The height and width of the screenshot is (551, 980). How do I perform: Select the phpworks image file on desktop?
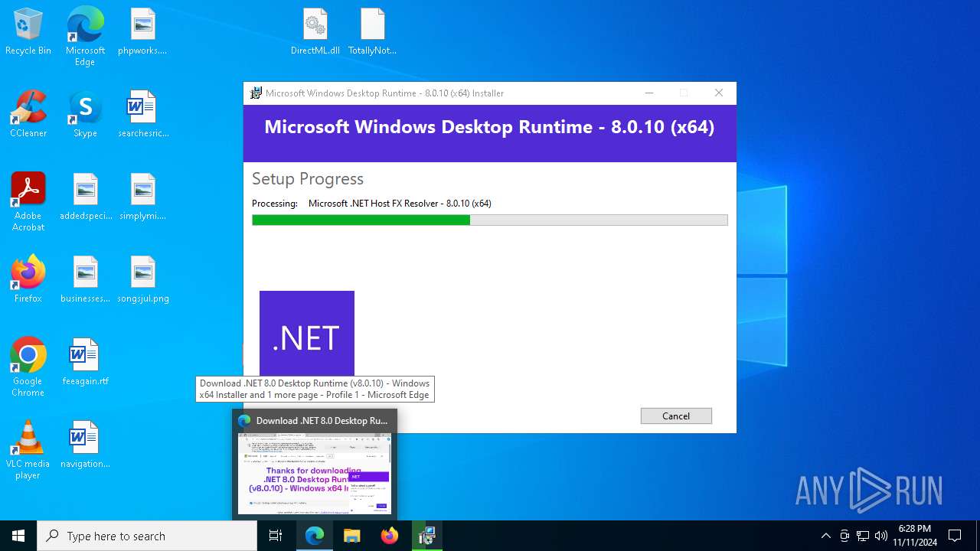tap(142, 32)
